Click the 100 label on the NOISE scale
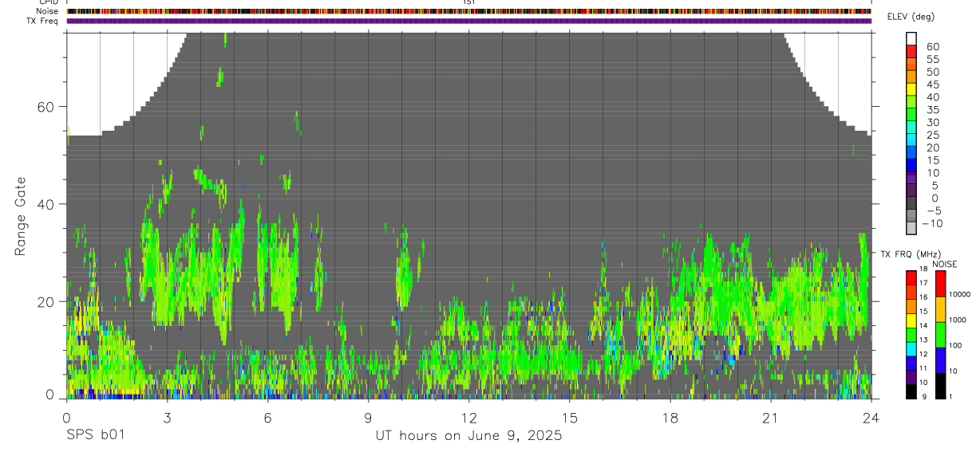This screenshot has height=452, width=980. [x=955, y=345]
